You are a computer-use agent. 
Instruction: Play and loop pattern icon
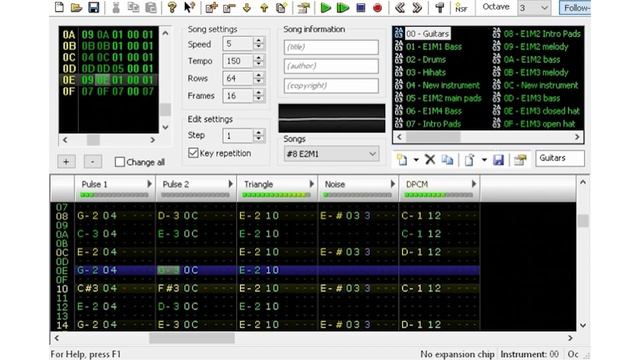[x=343, y=7]
